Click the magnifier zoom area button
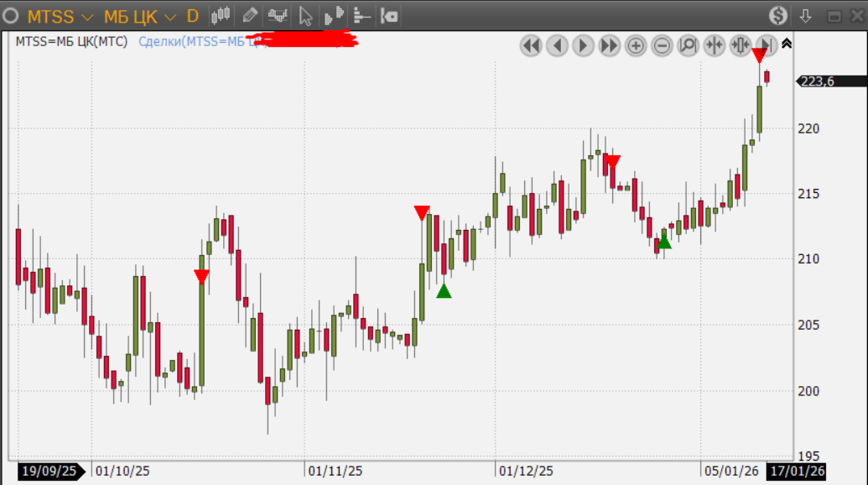Image resolution: width=868 pixels, height=485 pixels. pos(688,45)
